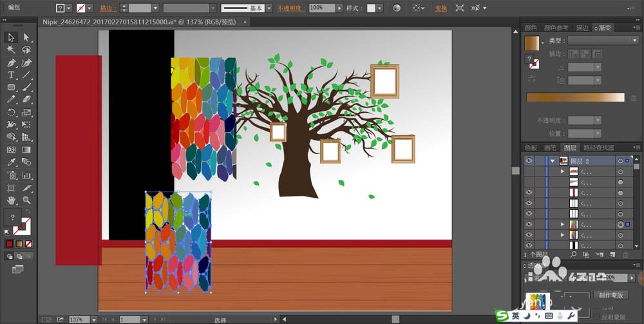Select the Type tool

click(11, 75)
